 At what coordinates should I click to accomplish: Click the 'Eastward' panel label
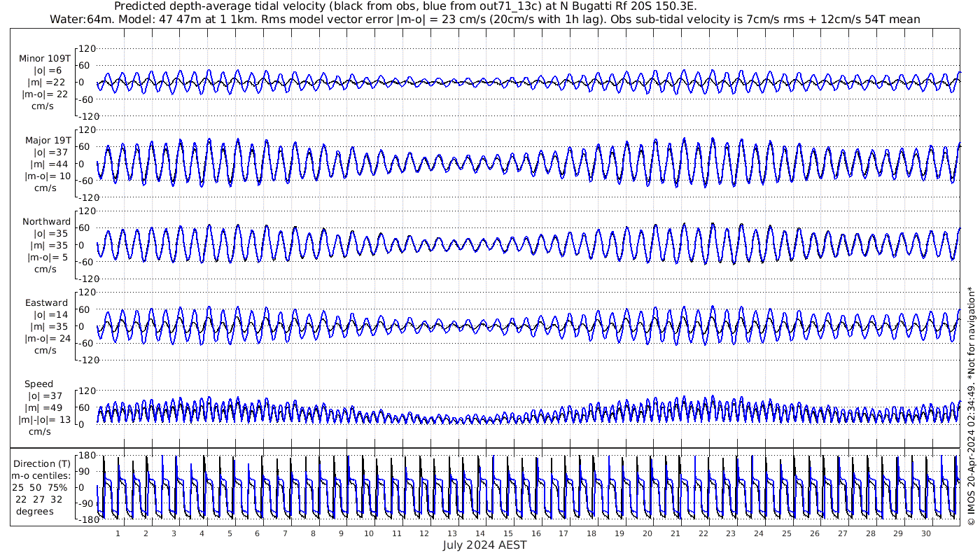point(47,303)
